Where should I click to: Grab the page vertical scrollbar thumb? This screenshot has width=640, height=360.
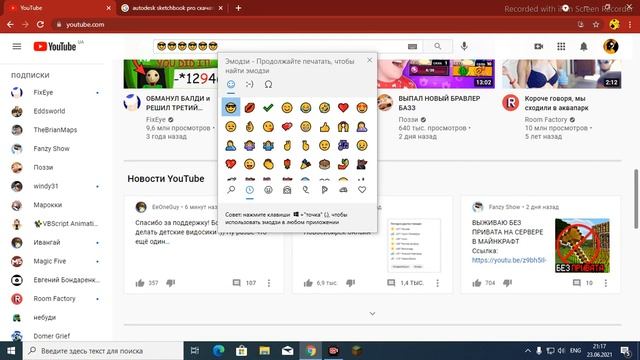(x=636, y=199)
